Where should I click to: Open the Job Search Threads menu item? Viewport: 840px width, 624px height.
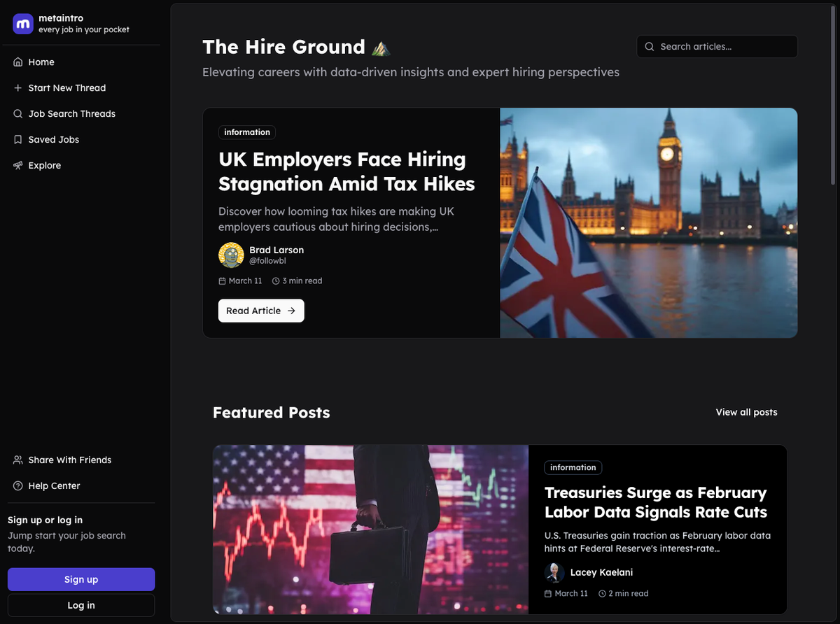[71, 114]
